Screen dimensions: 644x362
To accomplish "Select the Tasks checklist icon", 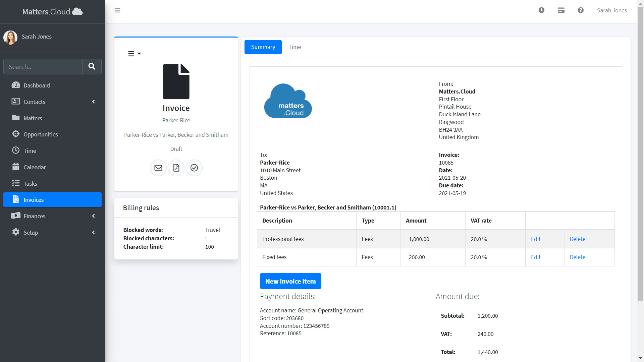I will click(x=15, y=183).
